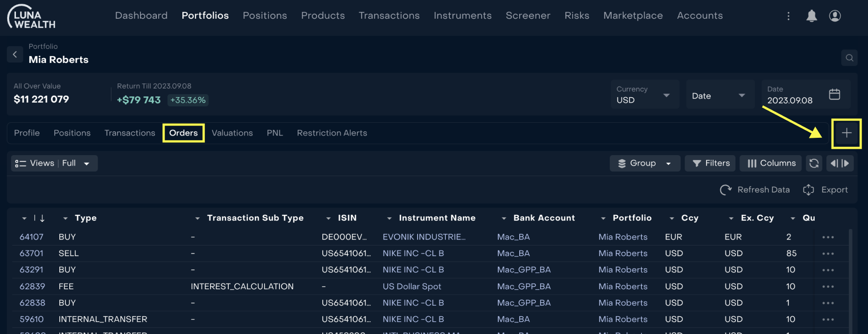The width and height of the screenshot is (868, 334).
Task: Open row actions for order 62839
Action: click(828, 287)
